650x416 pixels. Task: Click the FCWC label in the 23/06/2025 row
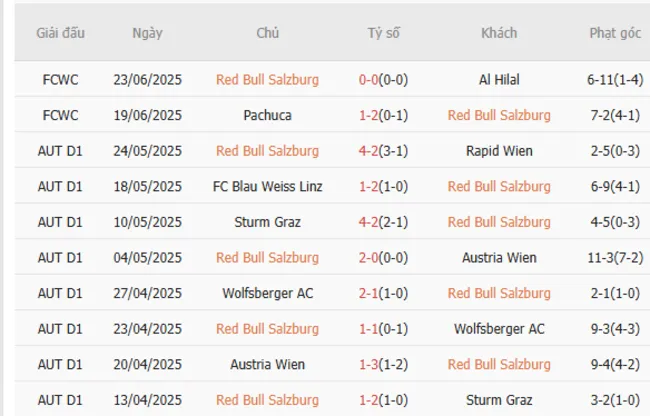(x=60, y=79)
